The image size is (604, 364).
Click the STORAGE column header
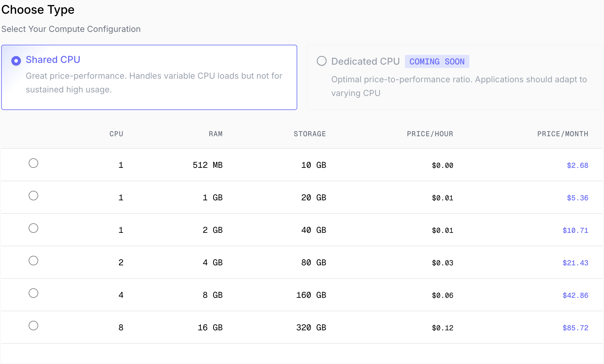[309, 134]
